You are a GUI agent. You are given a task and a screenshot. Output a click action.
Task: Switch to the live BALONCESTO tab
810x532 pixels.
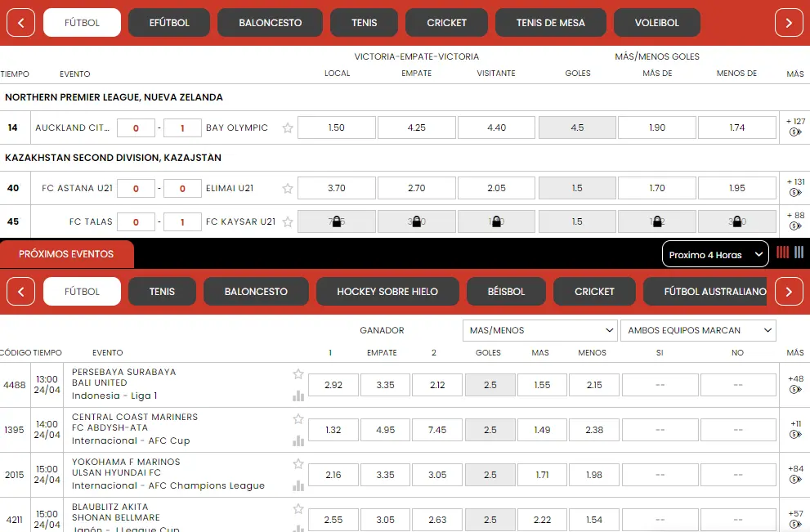[x=271, y=23]
